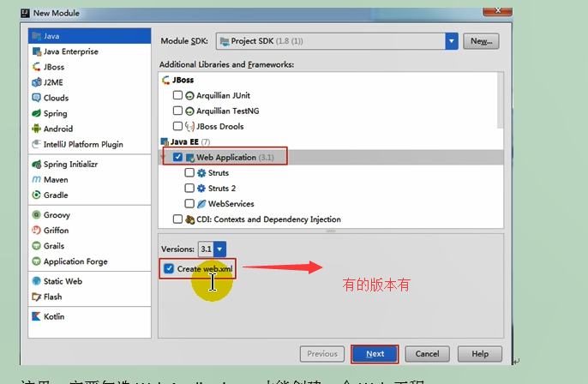This screenshot has height=384, width=588.
Task: Click the Arquillian JUnit label
Action: (223, 96)
